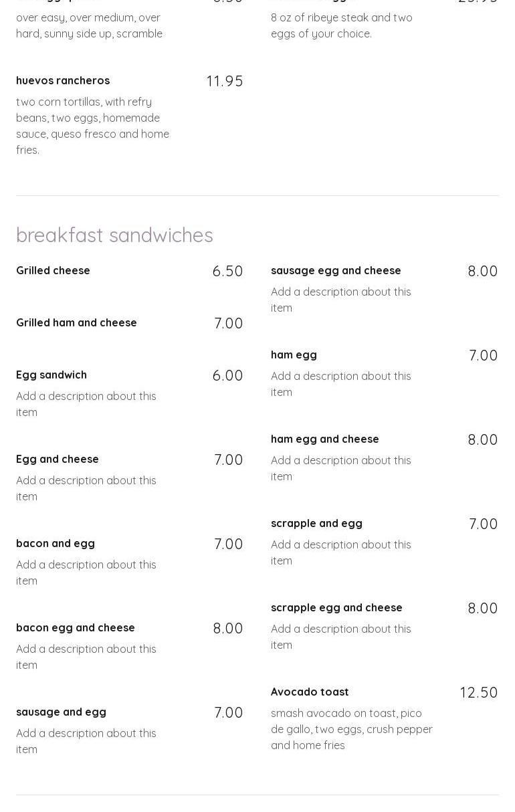Click the huevos rancheros item name
515x812 pixels.
[x=63, y=80]
